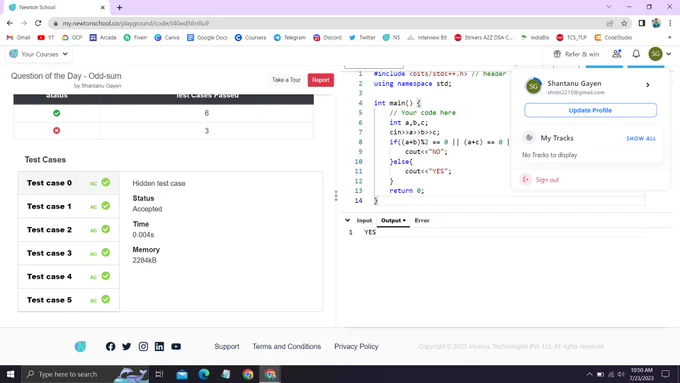Reload the page
The image size is (680, 383).
coord(38,23)
